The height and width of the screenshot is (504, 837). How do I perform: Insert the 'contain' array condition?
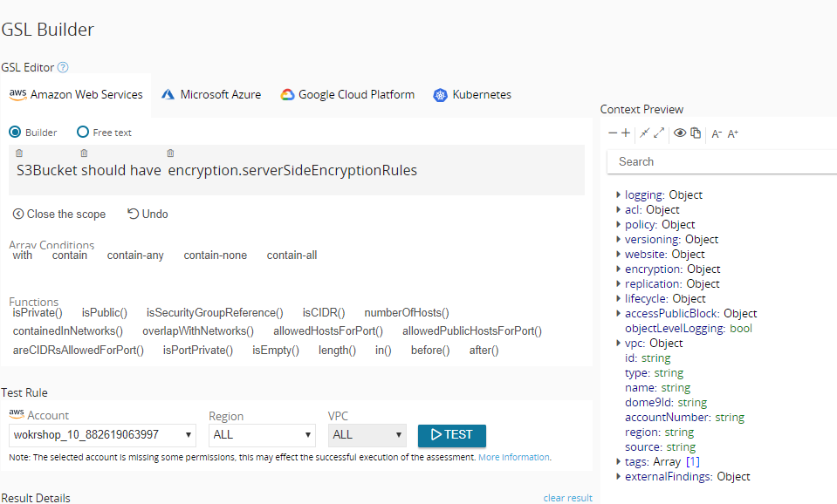point(70,255)
